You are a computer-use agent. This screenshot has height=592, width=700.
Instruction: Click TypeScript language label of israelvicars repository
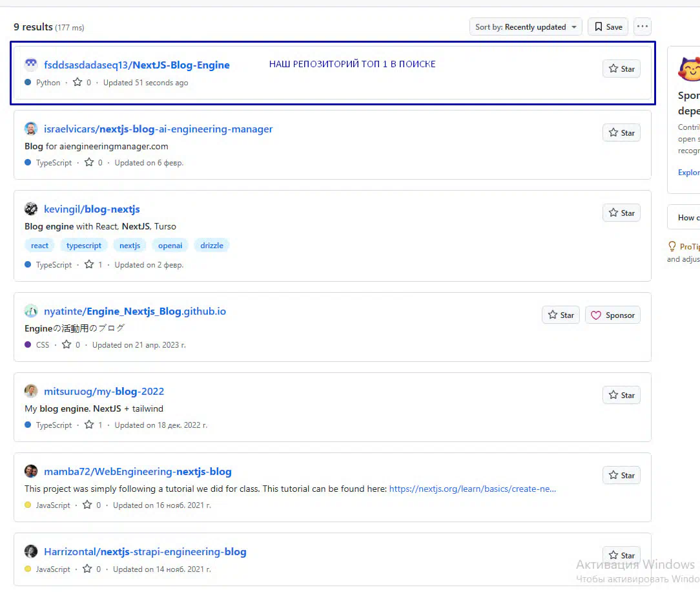tap(54, 163)
